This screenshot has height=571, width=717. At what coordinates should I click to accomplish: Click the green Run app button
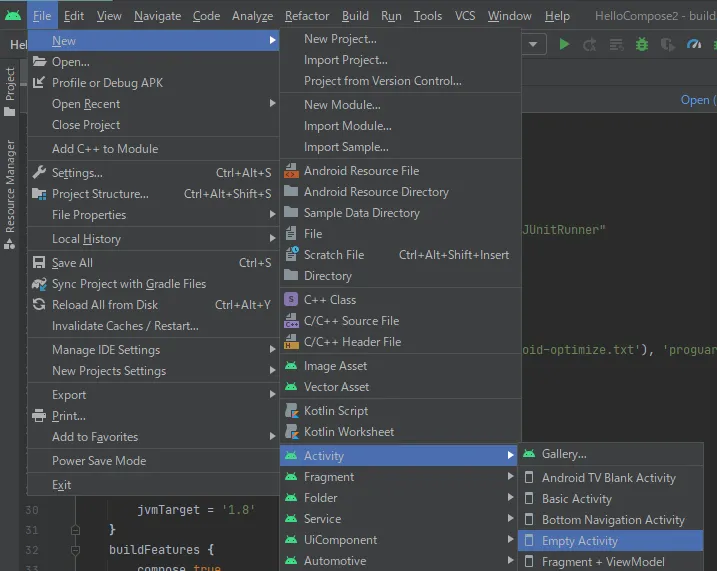565,44
